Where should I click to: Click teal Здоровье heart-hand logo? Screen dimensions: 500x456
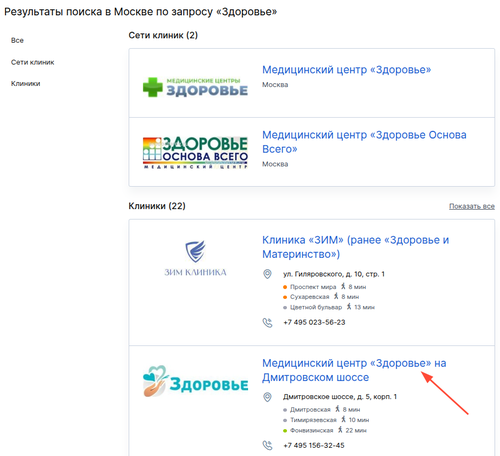tap(195, 381)
